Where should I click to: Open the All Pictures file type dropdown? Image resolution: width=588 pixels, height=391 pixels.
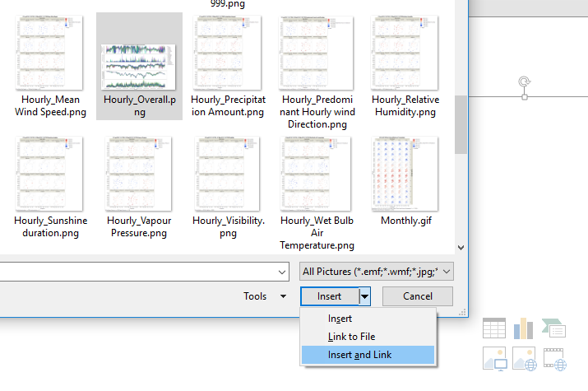(377, 272)
